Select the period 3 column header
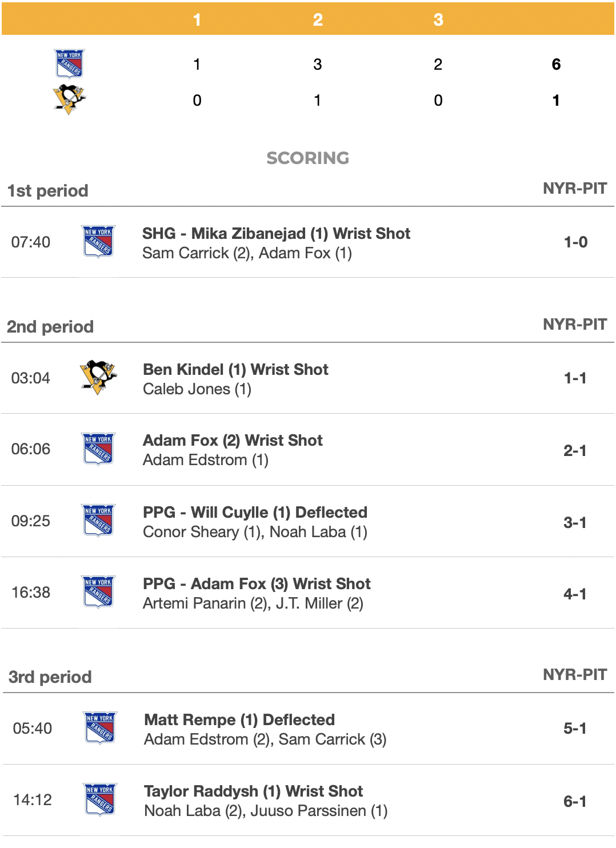The height and width of the screenshot is (848, 616). [438, 19]
